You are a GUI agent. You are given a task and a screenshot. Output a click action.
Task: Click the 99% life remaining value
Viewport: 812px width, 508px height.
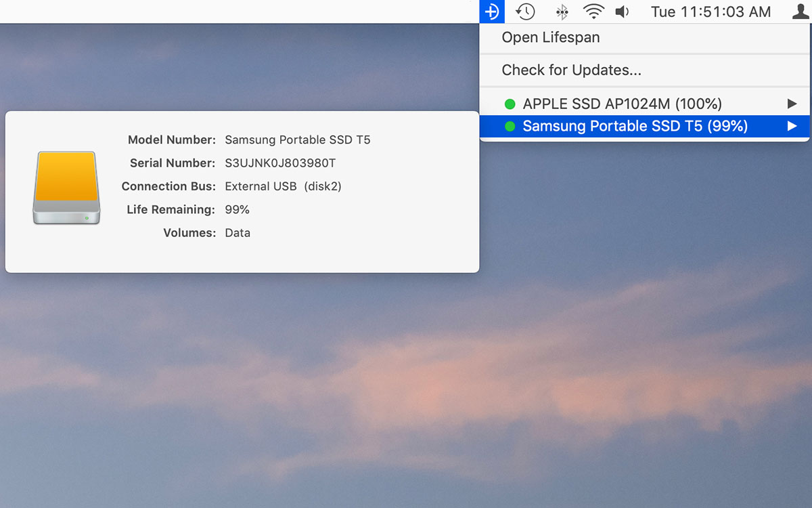point(238,209)
